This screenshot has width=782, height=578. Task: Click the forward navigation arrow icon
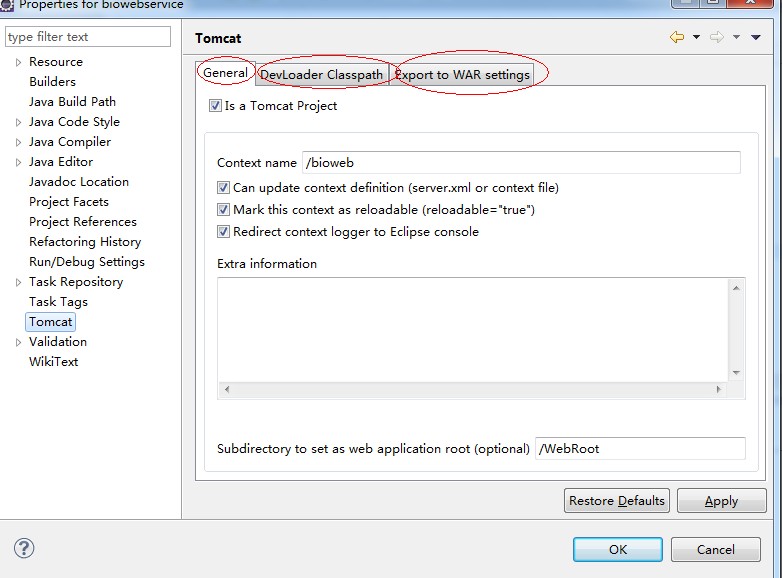[x=717, y=37]
